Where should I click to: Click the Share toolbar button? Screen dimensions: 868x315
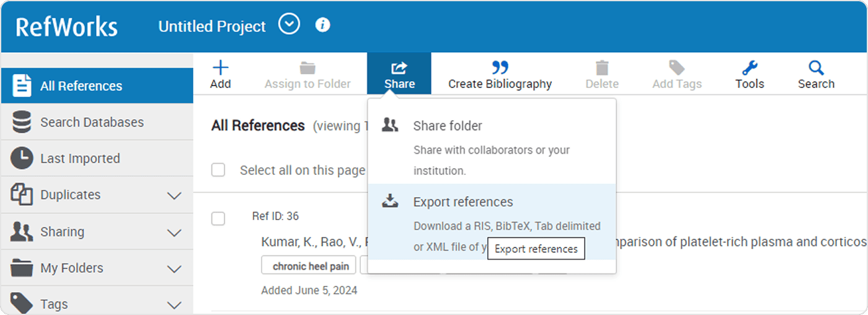click(399, 74)
